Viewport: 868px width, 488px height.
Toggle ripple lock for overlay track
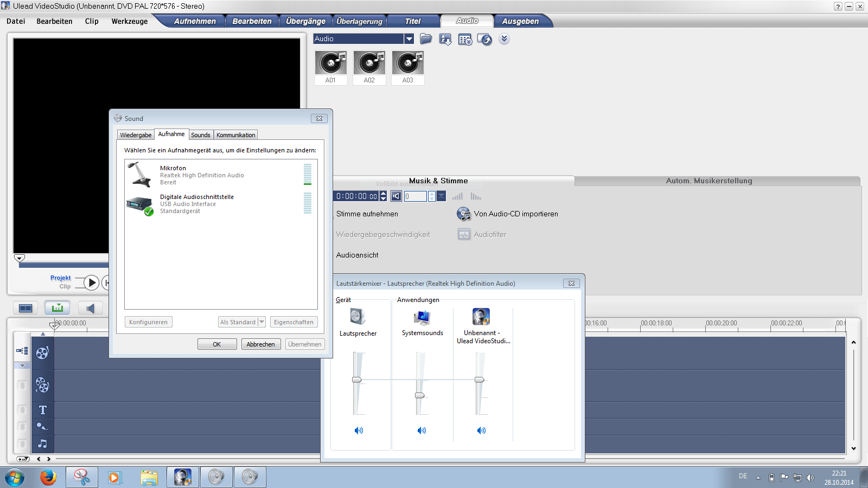point(22,386)
